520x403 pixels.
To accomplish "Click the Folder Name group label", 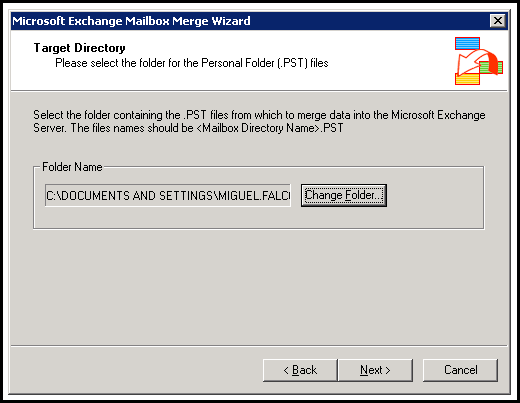I will pos(72,167).
